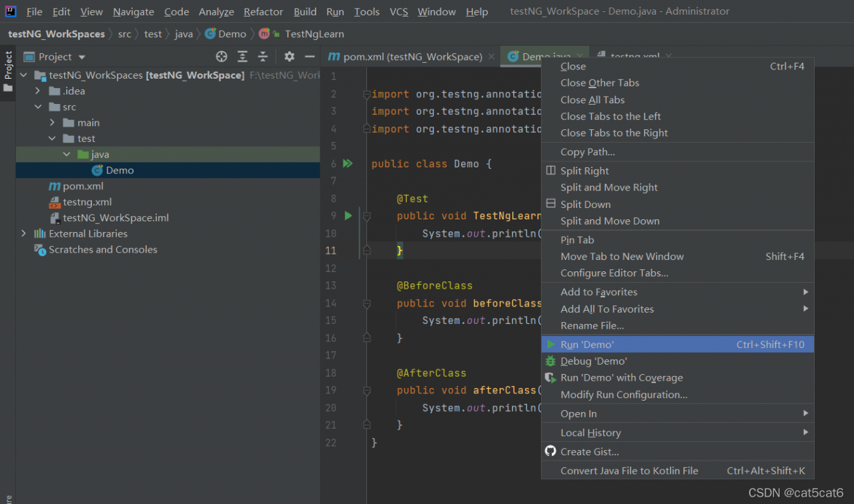Click the Maven icon on pom.xml tab
The width and height of the screenshot is (854, 504).
(x=334, y=57)
